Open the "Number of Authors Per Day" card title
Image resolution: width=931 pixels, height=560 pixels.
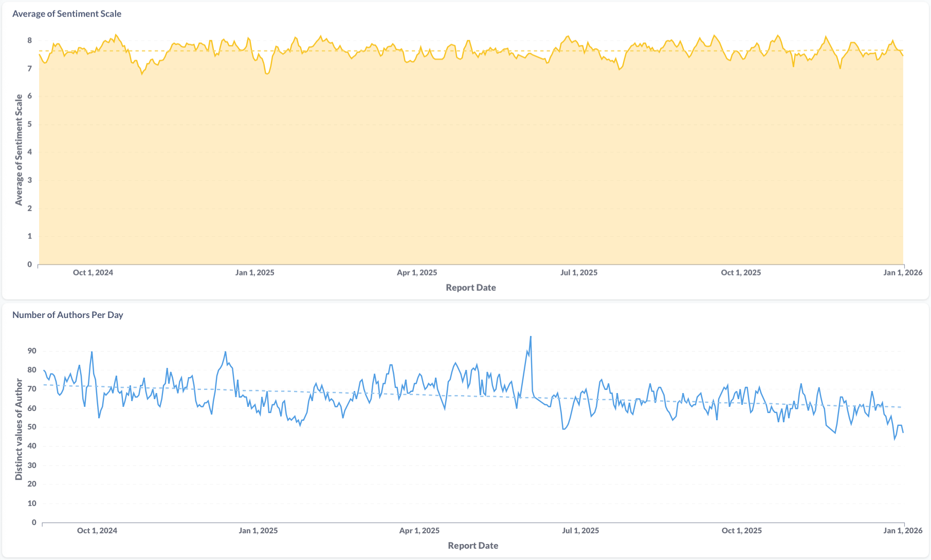tap(67, 315)
